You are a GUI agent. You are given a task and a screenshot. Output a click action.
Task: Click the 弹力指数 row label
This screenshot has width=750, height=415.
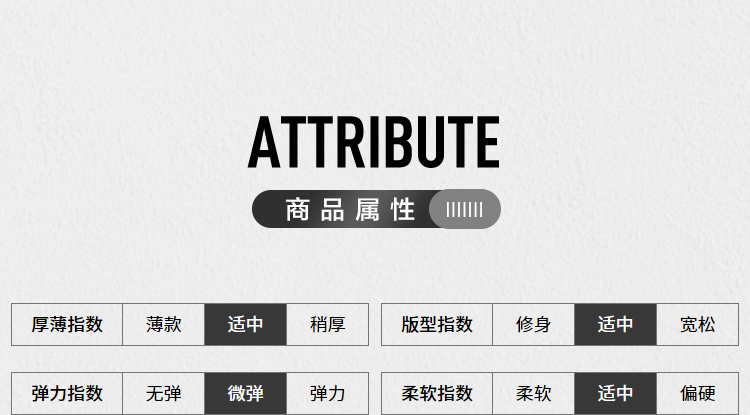67,393
